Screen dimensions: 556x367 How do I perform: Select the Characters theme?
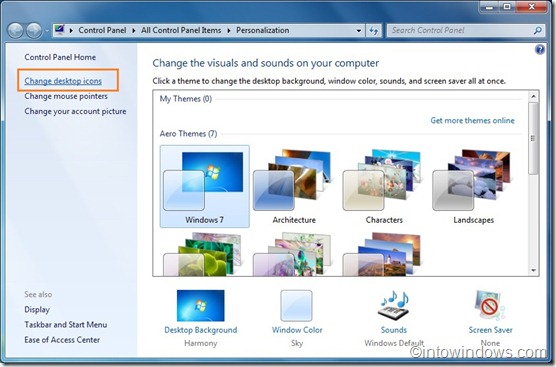coord(384,186)
